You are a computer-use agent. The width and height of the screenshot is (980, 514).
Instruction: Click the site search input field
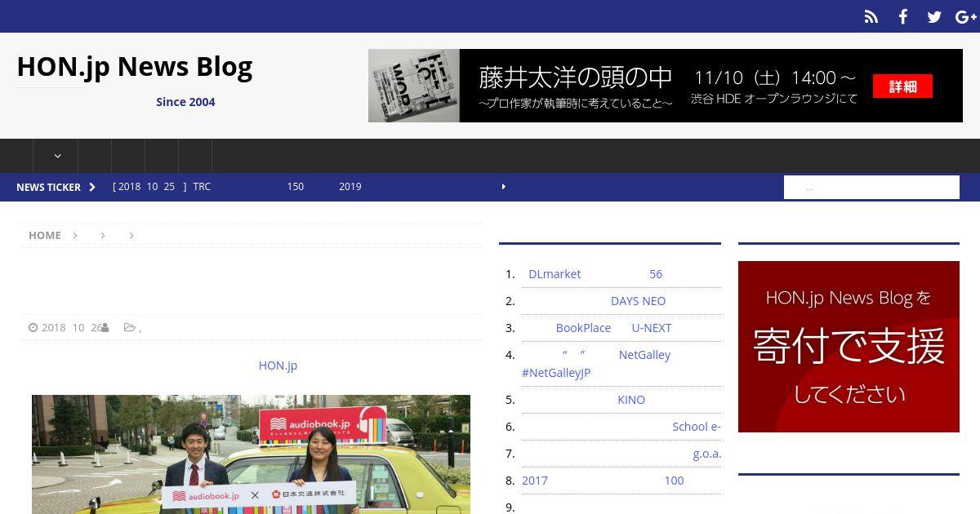click(871, 188)
